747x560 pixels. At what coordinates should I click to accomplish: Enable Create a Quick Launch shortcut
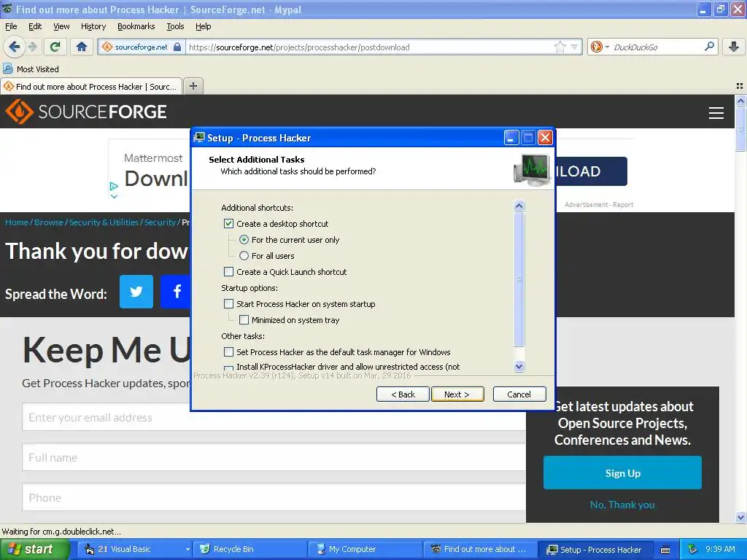(x=228, y=272)
